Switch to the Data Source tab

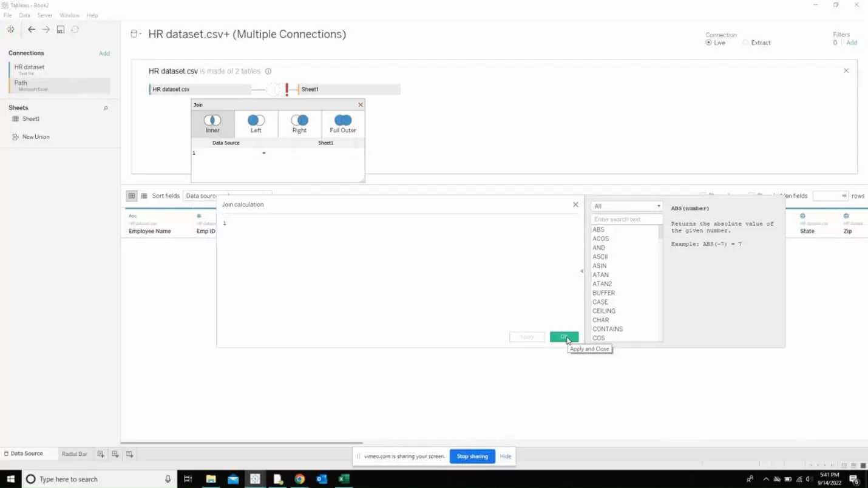[x=28, y=453]
